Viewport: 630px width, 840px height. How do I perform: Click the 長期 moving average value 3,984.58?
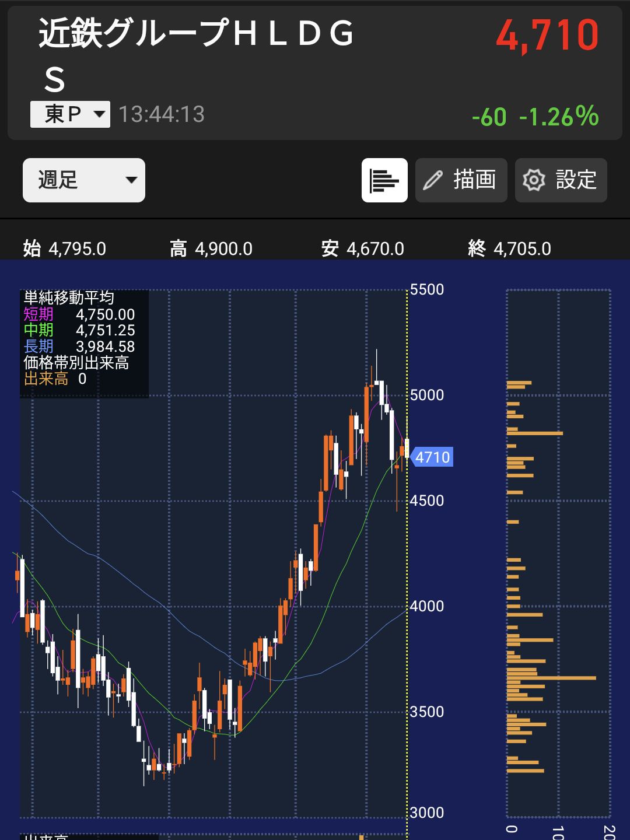106,346
